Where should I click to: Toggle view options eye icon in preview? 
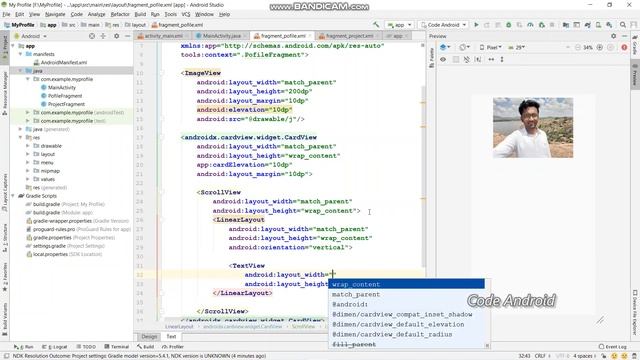(443, 59)
